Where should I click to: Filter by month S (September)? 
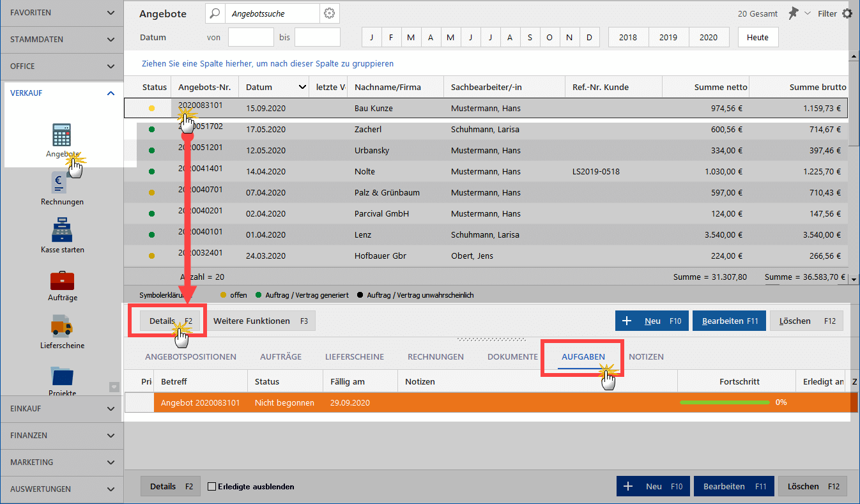[530, 37]
